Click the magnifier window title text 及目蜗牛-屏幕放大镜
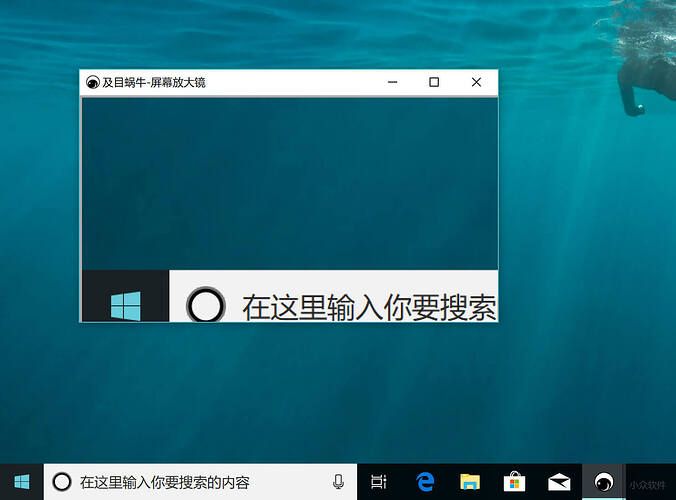 (154, 82)
